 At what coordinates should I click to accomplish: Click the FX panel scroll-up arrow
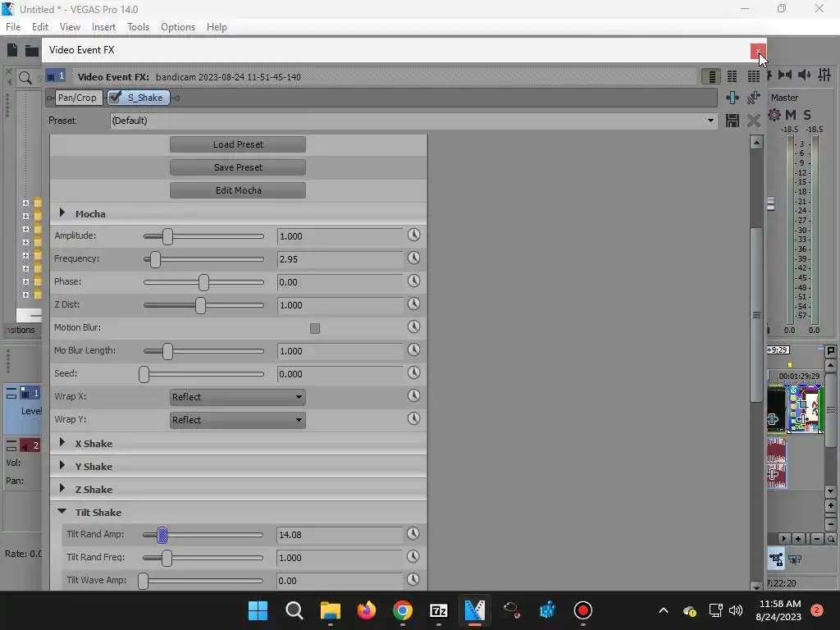756,143
